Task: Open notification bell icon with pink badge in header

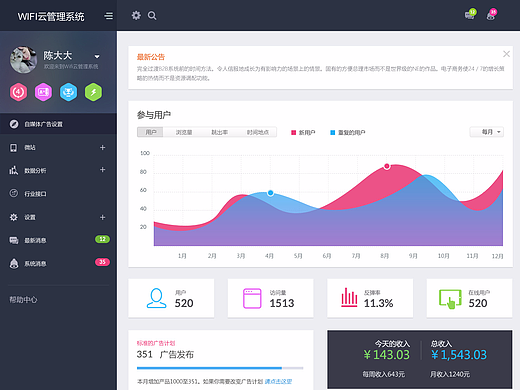Action: coord(491,15)
